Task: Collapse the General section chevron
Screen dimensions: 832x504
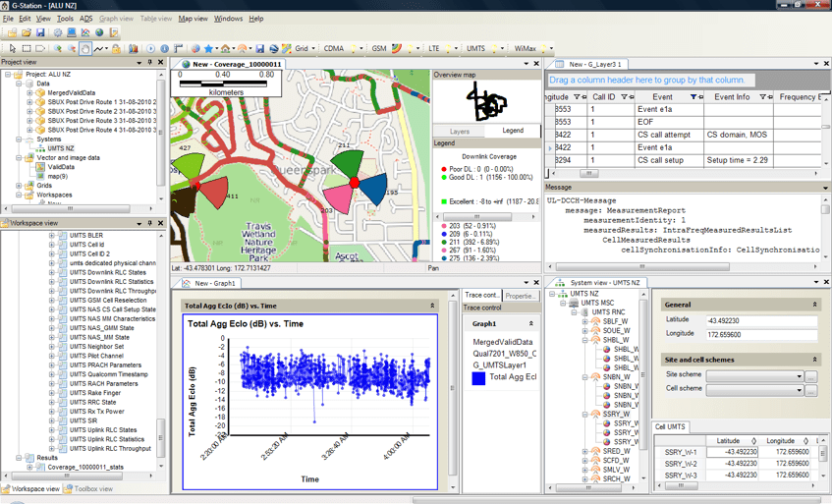Action: click(x=814, y=305)
